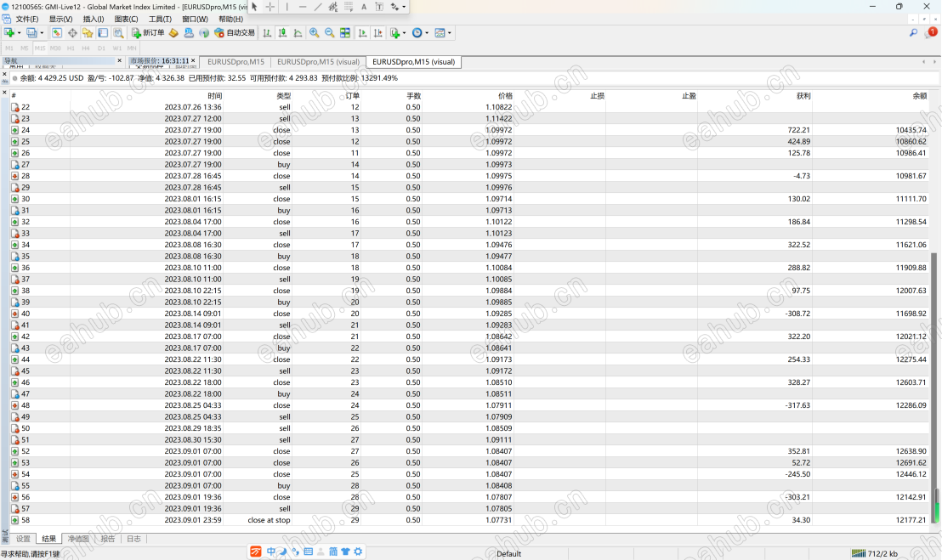Expand the profiles dropdown arrow
Viewport: 942px width, 560px height.
42,33
